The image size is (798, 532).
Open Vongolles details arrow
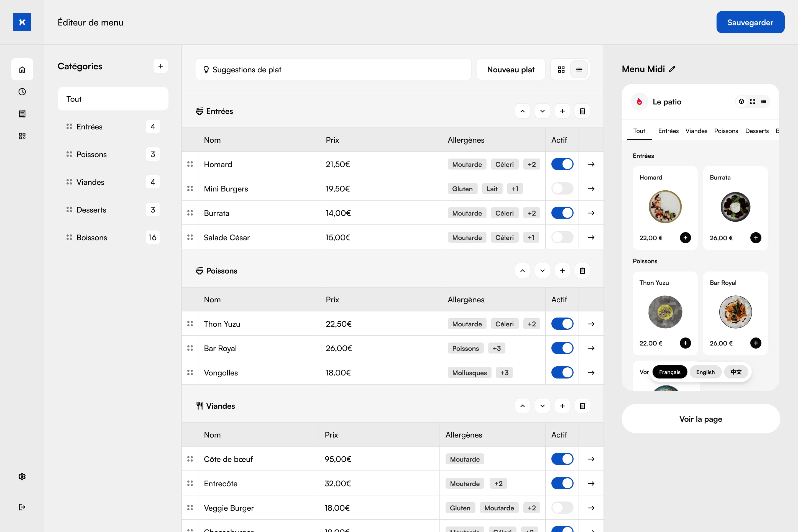pos(591,372)
